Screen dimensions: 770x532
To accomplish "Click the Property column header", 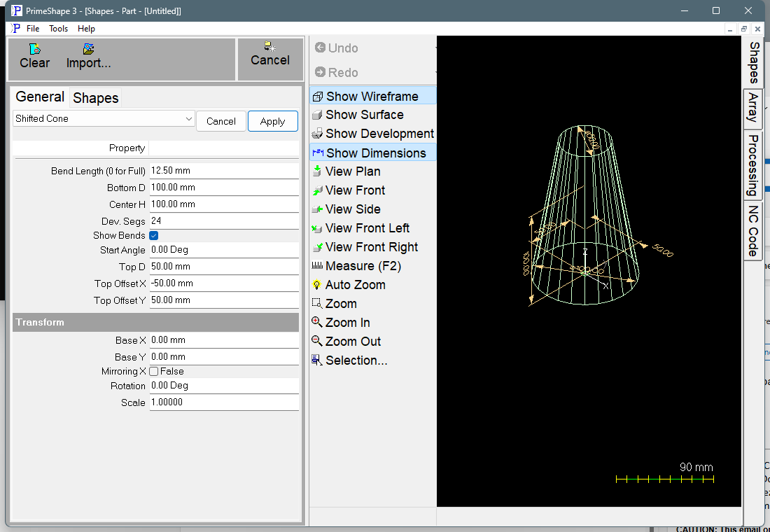I will coord(127,148).
